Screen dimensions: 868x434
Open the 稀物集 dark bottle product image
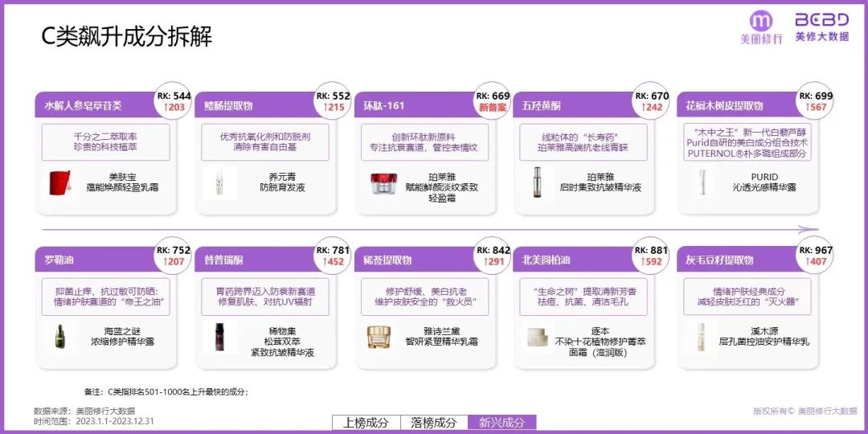[219, 337]
